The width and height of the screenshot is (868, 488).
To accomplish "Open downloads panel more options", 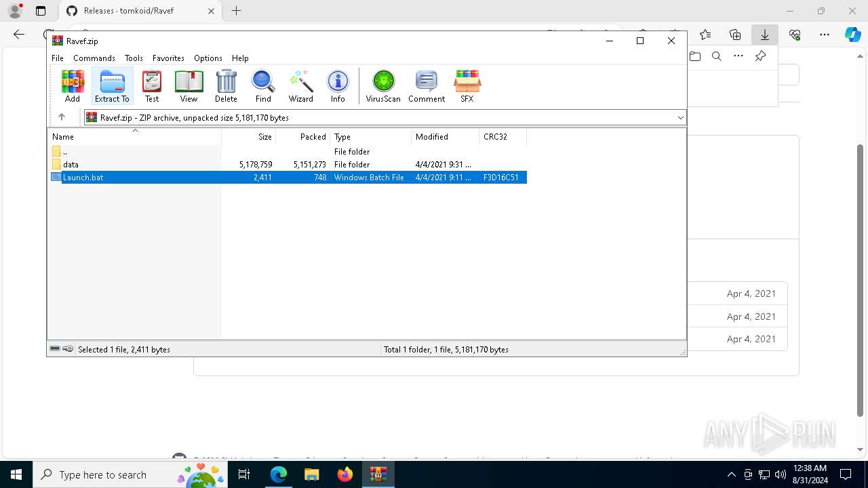I will (x=738, y=56).
